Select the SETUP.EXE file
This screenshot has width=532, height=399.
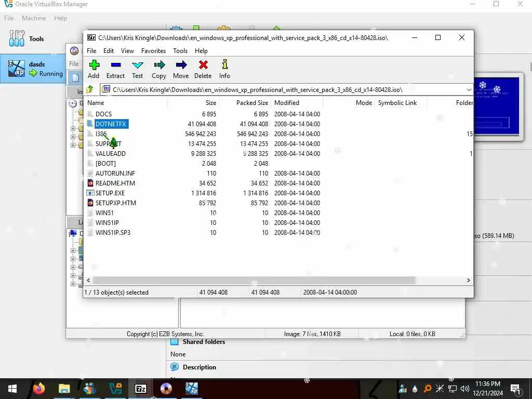110,193
